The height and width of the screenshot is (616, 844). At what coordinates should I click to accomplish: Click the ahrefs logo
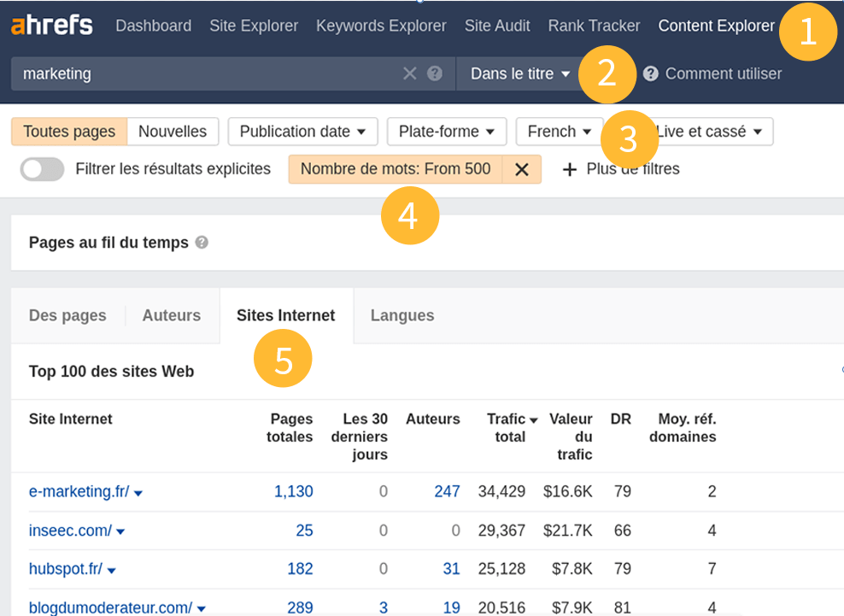[x=51, y=25]
